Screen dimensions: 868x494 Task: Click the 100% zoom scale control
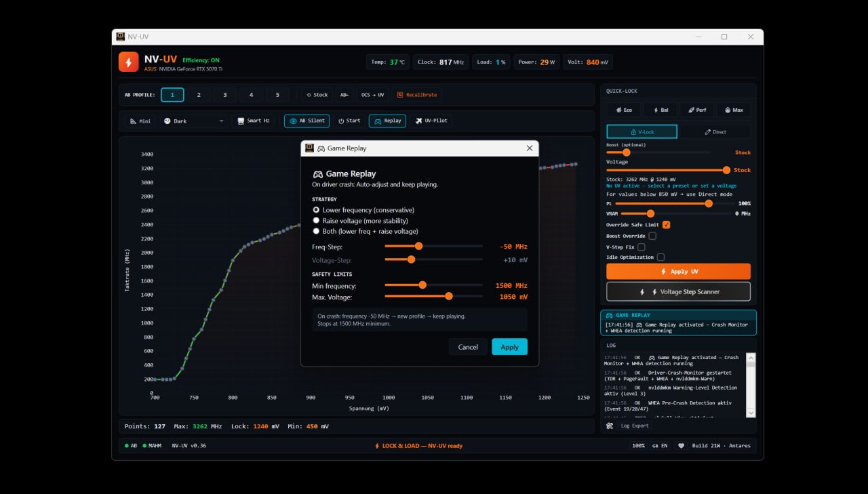[638, 446]
